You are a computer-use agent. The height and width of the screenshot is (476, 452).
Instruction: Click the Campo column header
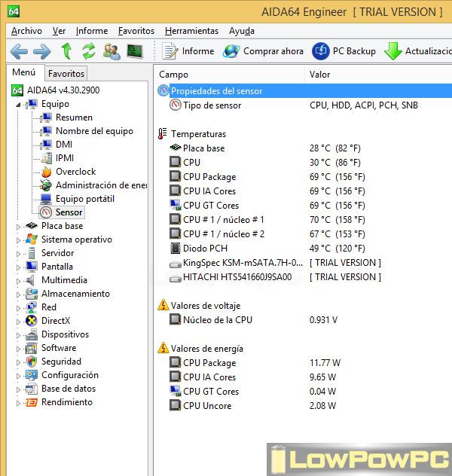click(x=230, y=75)
